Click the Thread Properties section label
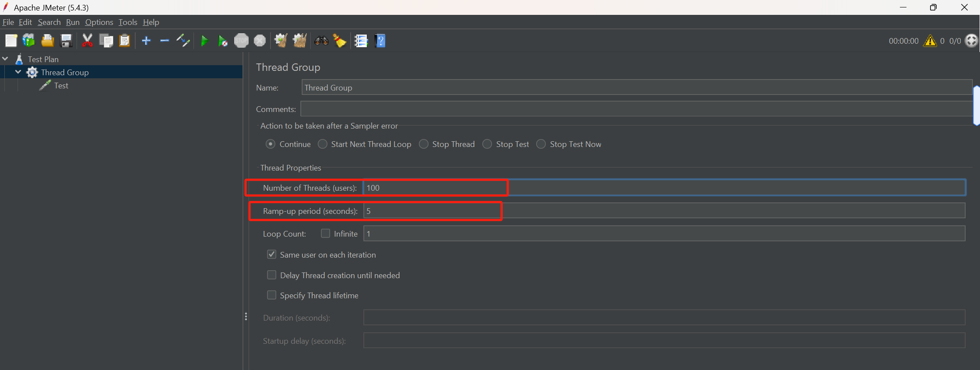The image size is (980, 370). point(291,168)
